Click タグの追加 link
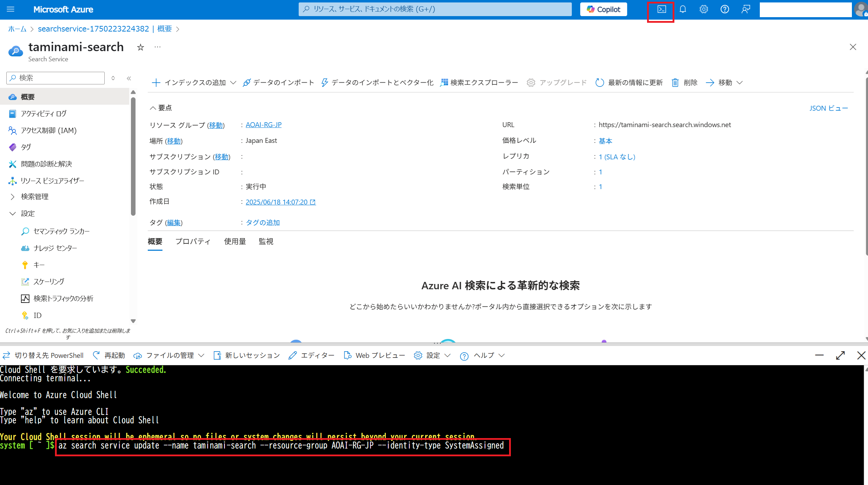The width and height of the screenshot is (868, 485). click(x=263, y=223)
